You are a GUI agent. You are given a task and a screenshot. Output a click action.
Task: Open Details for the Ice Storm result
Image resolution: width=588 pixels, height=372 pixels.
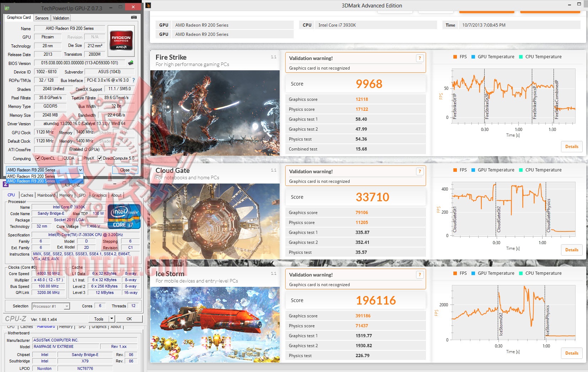pos(572,353)
